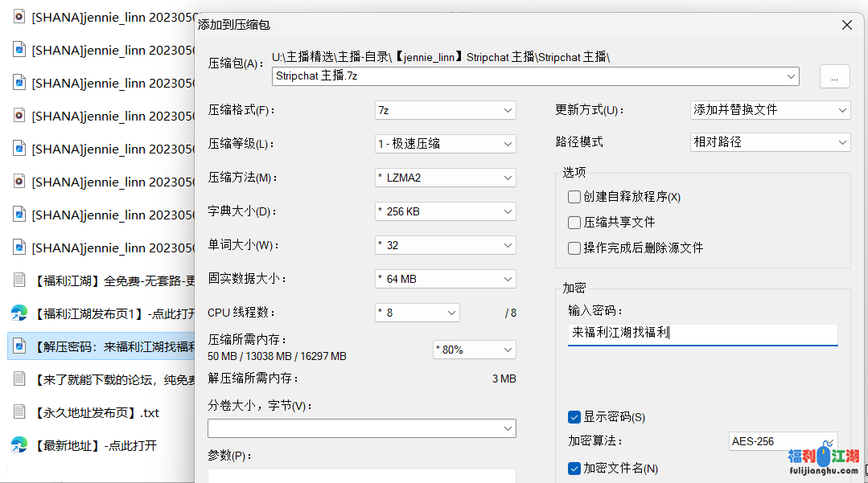Enable the 创建自释放程序 checkbox
This screenshot has width=868, height=483.
[574, 197]
